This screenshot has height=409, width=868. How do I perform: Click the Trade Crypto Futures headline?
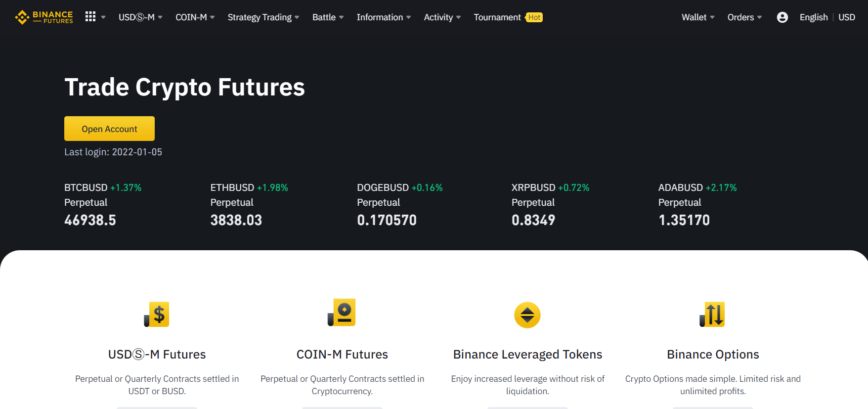184,88
